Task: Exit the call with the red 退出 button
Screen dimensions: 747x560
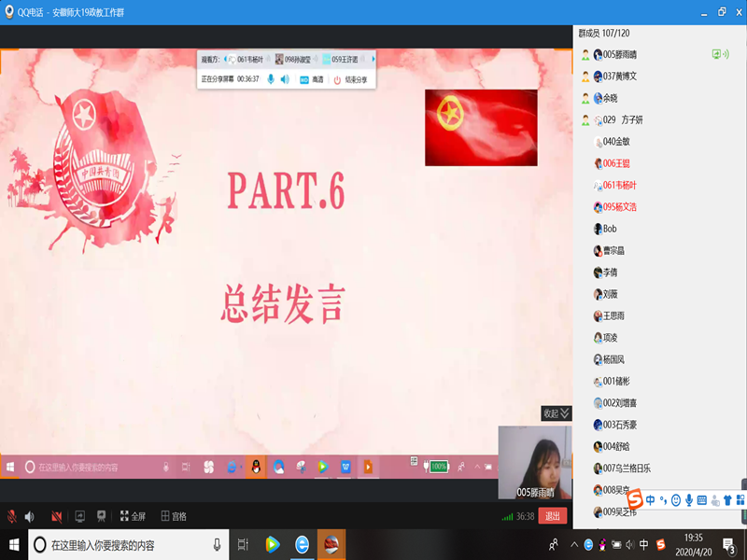Action: pos(552,516)
